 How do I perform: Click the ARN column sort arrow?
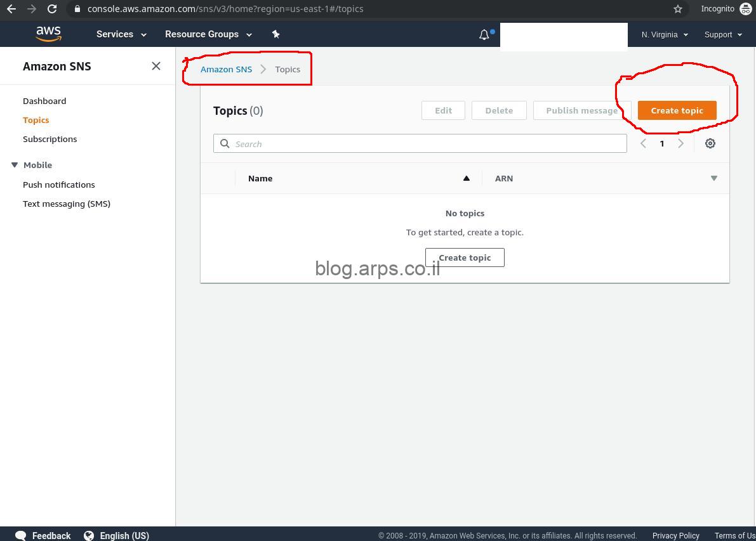[x=713, y=178]
